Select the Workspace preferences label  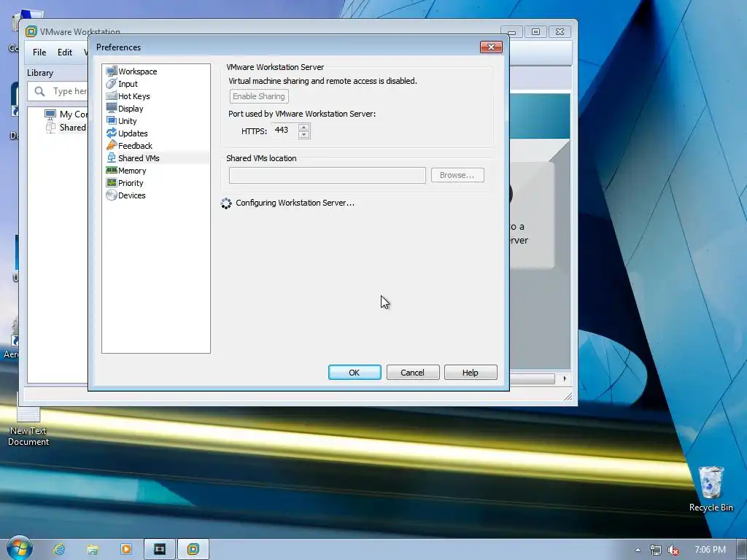tap(138, 71)
